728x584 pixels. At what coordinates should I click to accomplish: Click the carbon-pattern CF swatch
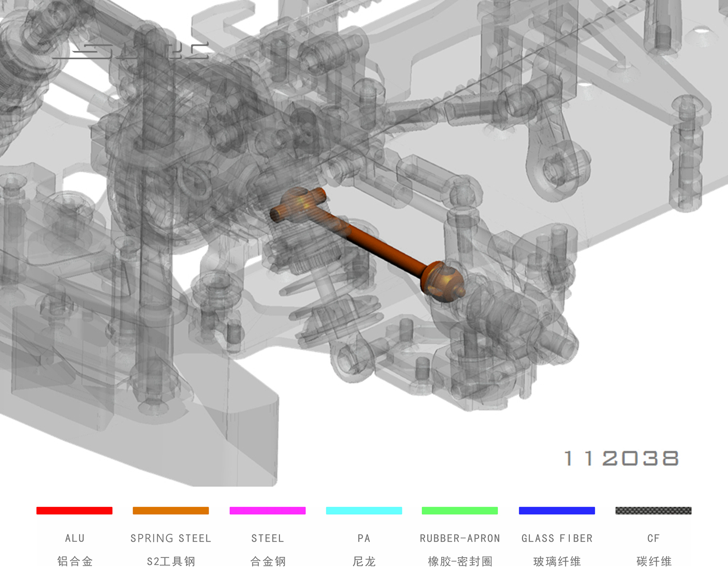point(653,510)
